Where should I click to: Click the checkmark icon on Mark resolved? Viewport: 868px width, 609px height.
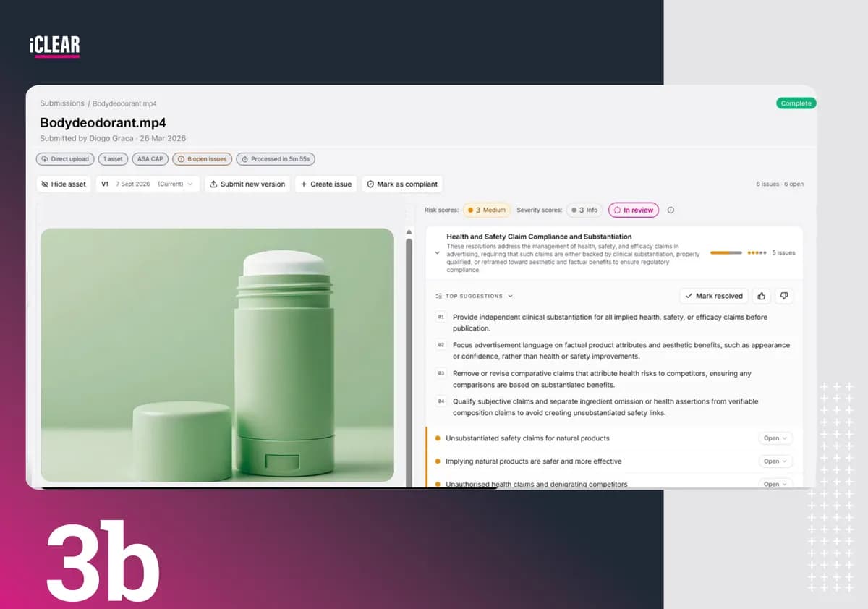pyautogui.click(x=689, y=296)
